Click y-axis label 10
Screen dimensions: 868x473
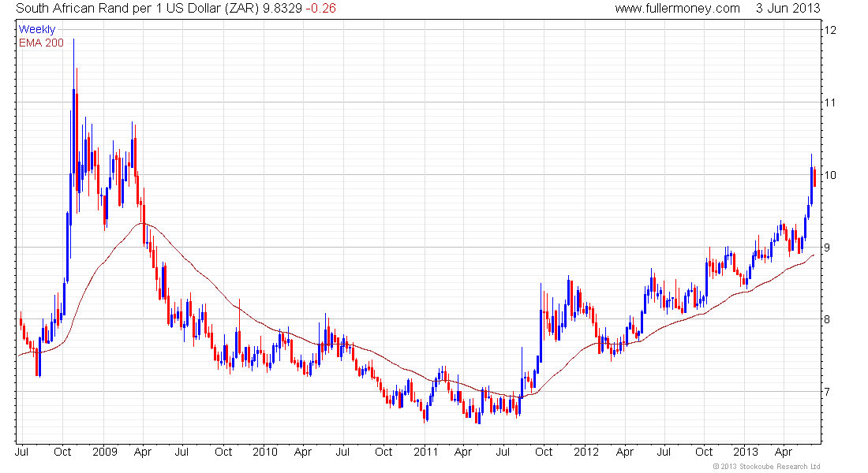[830, 175]
